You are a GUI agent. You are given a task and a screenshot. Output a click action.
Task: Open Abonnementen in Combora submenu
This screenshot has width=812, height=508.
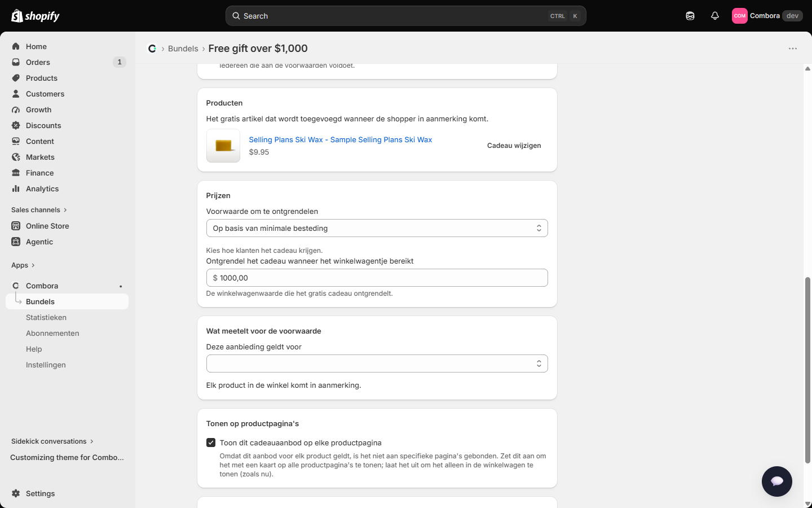tap(52, 333)
